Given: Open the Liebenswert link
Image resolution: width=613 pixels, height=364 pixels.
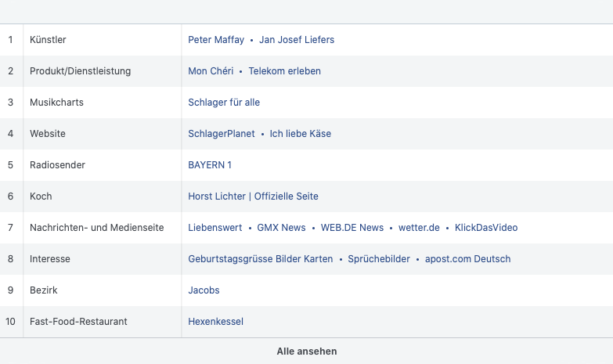Looking at the screenshot, I should [215, 228].
